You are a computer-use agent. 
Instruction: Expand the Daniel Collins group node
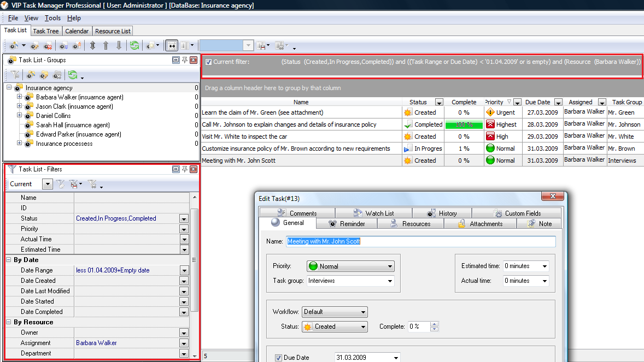point(19,115)
